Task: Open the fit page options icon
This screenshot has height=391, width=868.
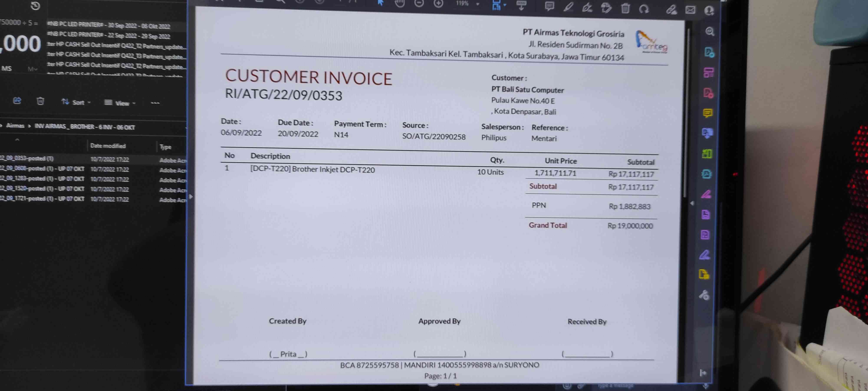Action: (496, 5)
